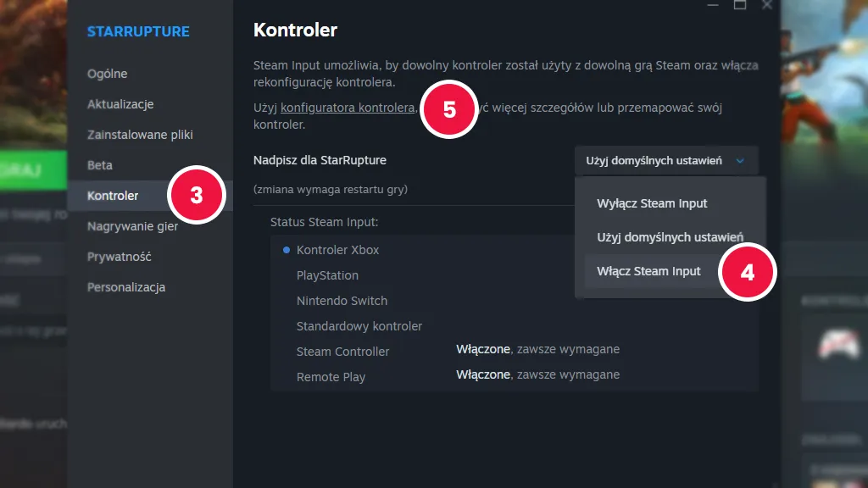Viewport: 868px width, 488px height.
Task: Click the blue dot beside Kontroler Xbox
Action: (x=287, y=250)
